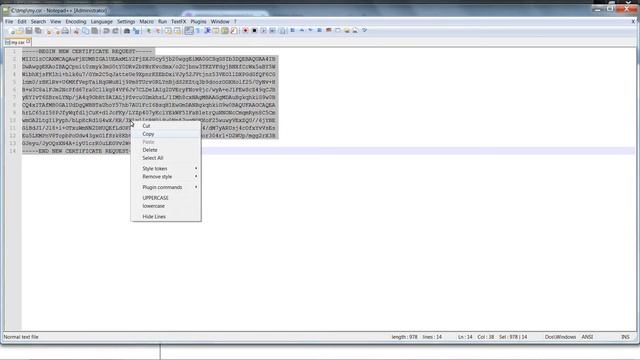Screen dimensions: 640x360
Task: Open the File menu
Action: [9, 22]
